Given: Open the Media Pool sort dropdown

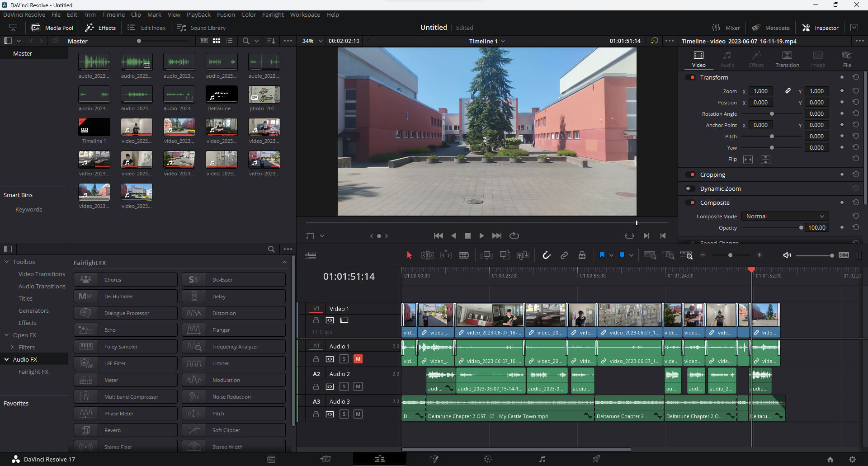Looking at the screenshot, I should pos(271,41).
